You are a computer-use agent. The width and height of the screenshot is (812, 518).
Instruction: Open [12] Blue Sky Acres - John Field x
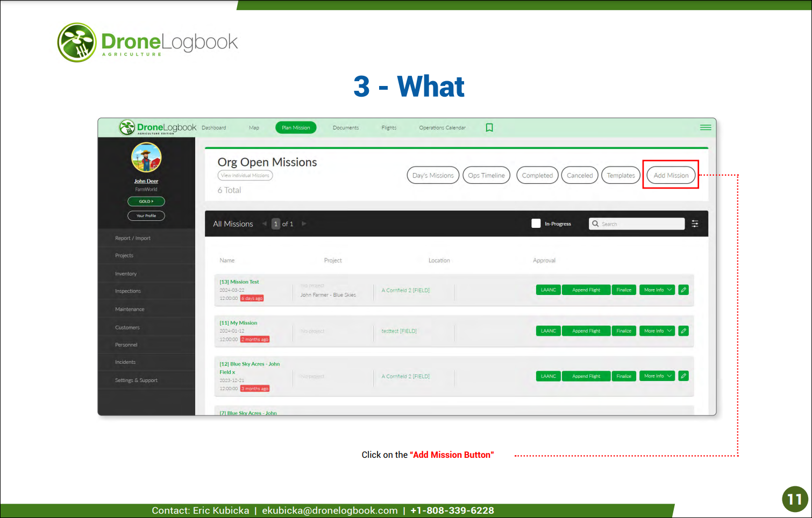pos(250,368)
